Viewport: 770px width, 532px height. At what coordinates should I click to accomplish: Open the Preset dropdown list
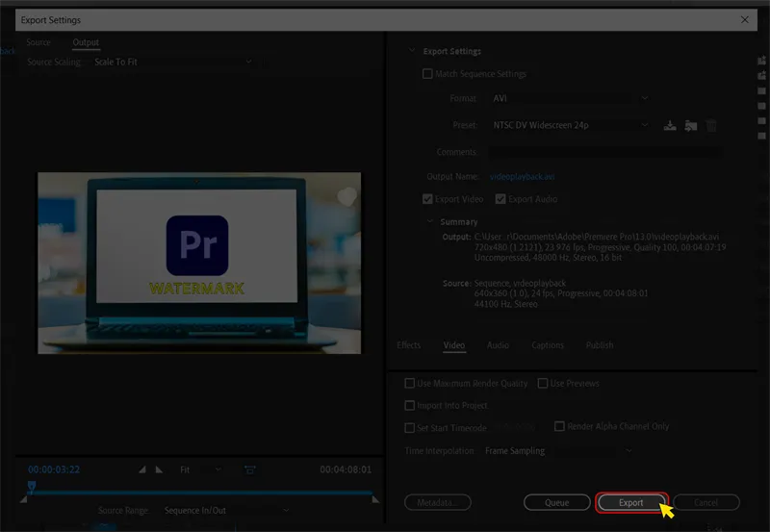tap(568, 125)
